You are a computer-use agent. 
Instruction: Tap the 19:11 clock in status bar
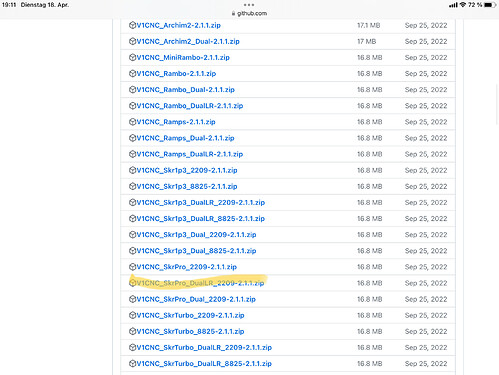point(9,5)
